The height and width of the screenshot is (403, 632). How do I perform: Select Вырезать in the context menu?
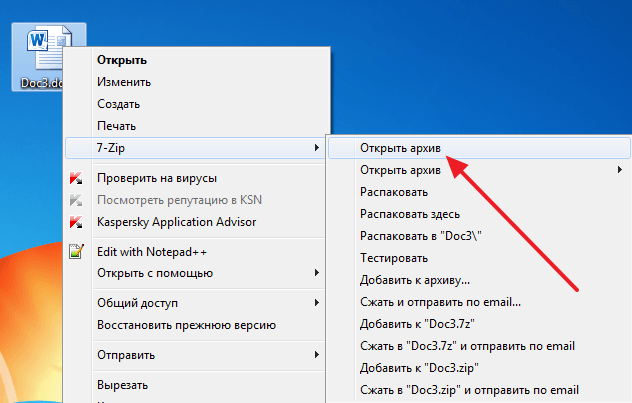pyautogui.click(x=122, y=385)
